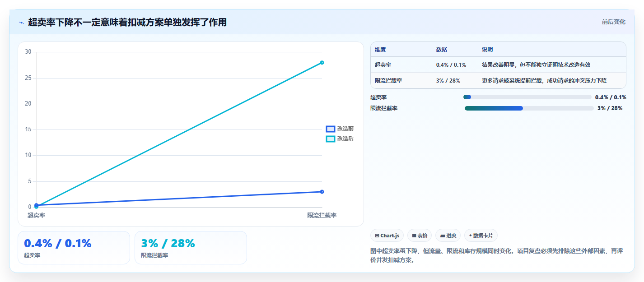Click the lightning icon beside the title
Screen dimensions: 644x282
coord(21,23)
